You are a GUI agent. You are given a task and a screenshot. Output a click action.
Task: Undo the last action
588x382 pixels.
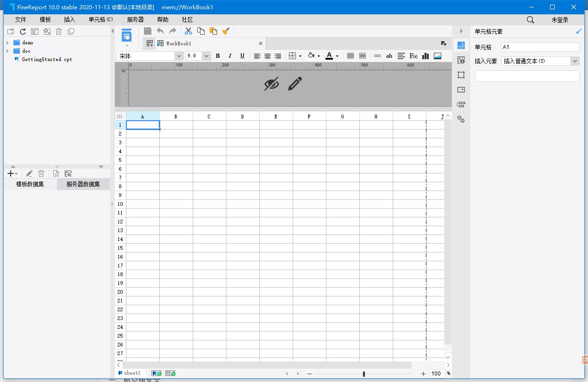pyautogui.click(x=160, y=31)
